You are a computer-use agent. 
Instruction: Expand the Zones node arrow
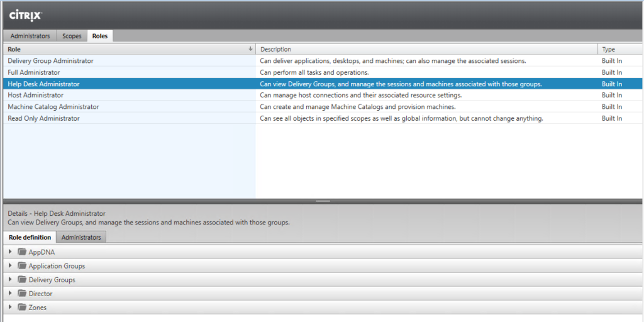pyautogui.click(x=10, y=307)
